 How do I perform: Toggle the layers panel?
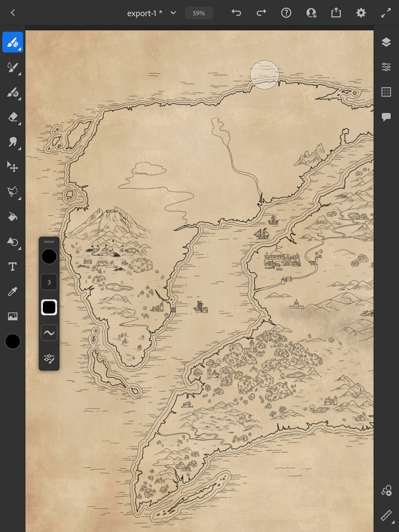(386, 42)
